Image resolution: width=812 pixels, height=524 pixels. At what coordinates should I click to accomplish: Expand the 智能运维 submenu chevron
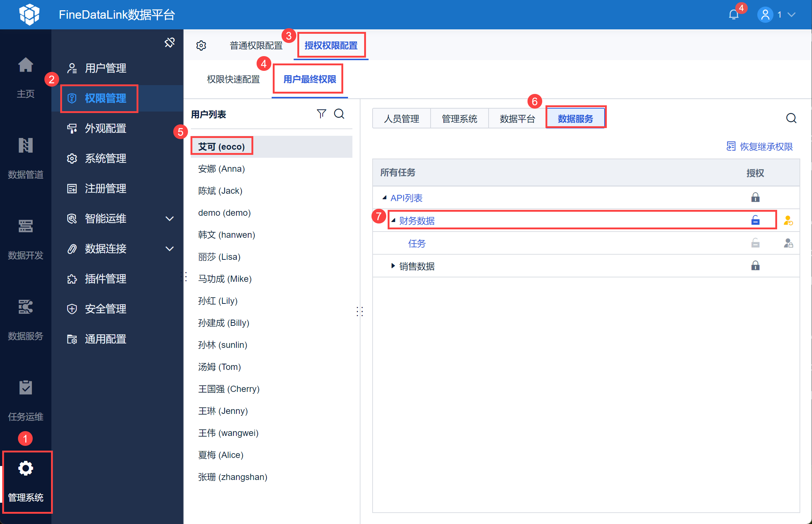click(170, 219)
